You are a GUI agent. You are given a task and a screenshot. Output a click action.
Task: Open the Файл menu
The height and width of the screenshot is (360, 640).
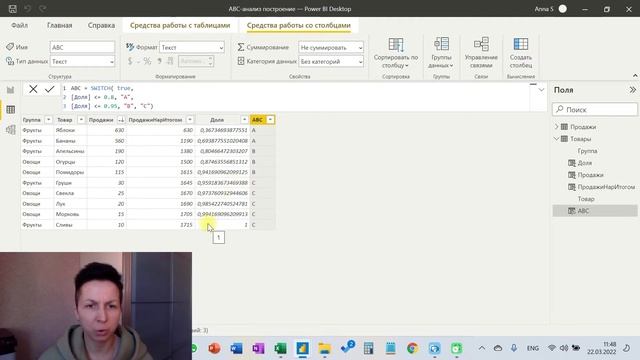pyautogui.click(x=20, y=25)
